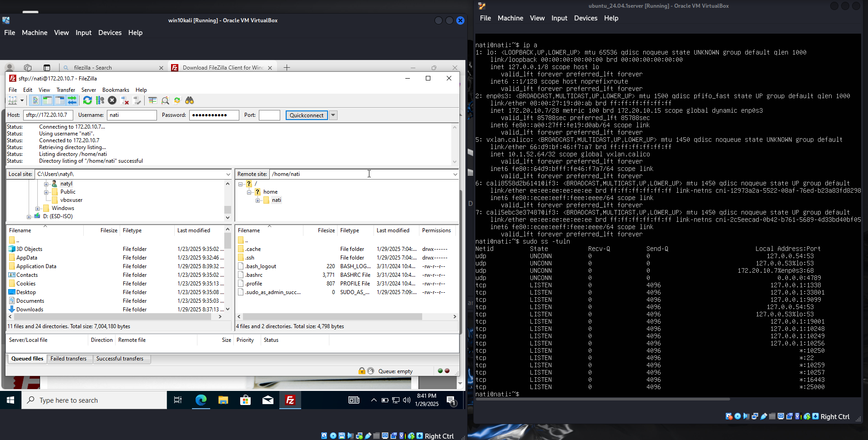Select Downloads folder in local list
Screen dimensions: 868x440
tap(30, 310)
